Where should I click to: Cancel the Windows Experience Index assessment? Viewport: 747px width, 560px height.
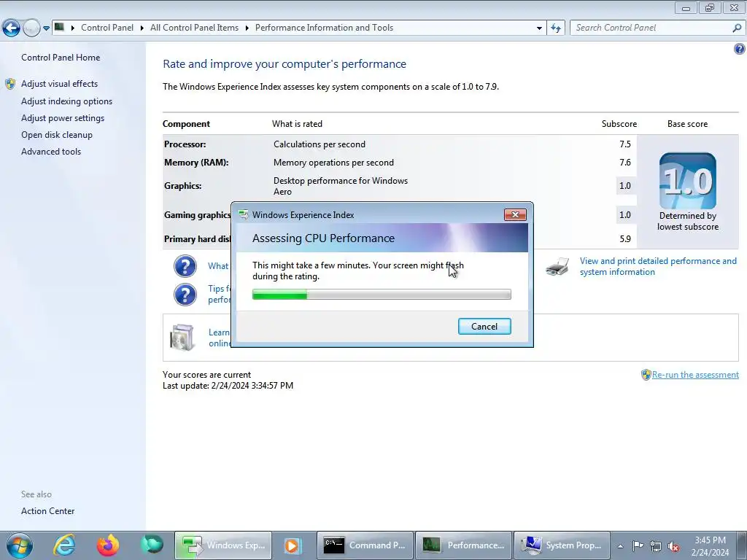click(x=484, y=326)
